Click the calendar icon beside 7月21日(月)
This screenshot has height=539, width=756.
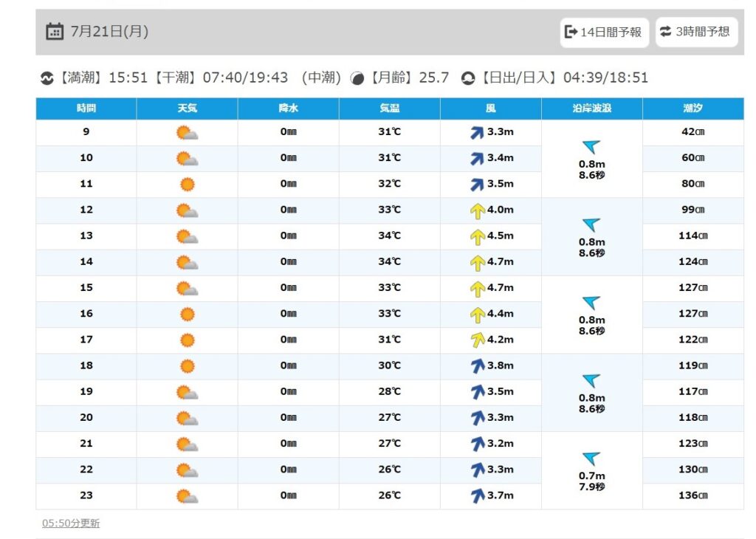pos(55,32)
